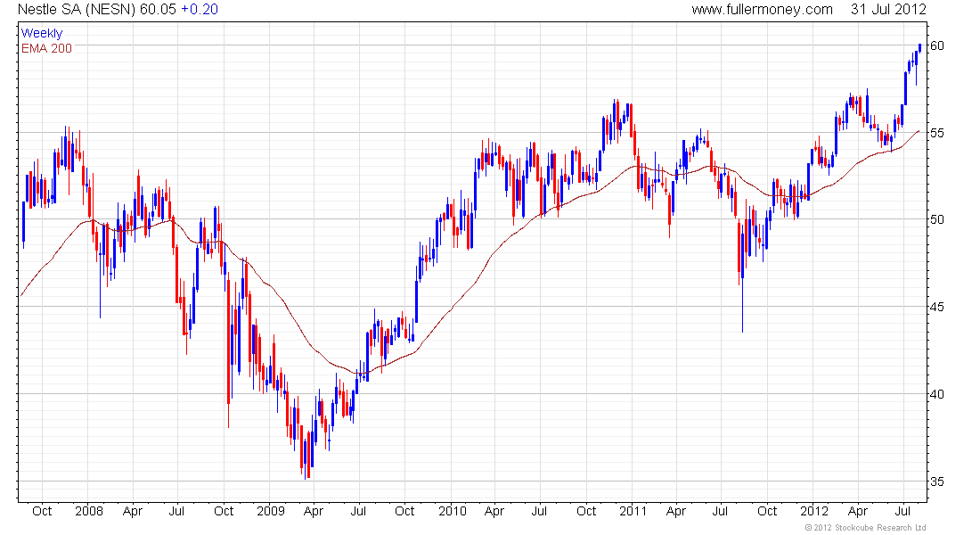Click the 60 price axis label
980x535 pixels.
[x=937, y=45]
